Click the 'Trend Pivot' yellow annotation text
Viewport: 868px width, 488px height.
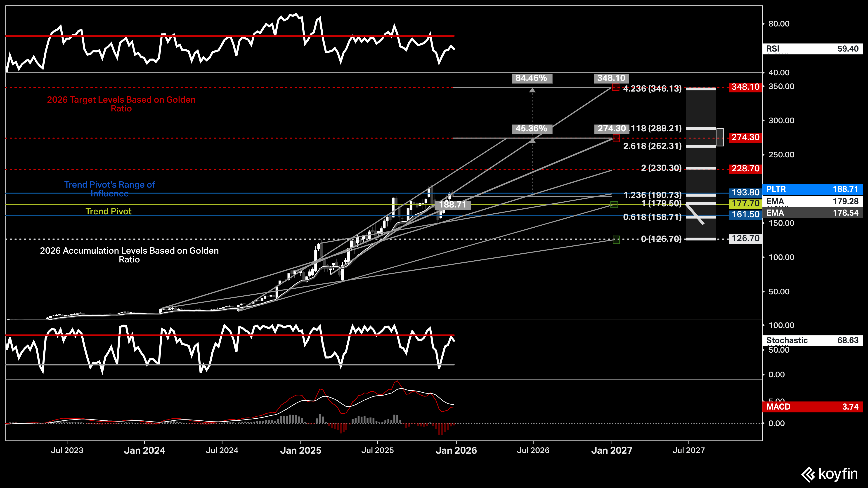[x=108, y=211]
